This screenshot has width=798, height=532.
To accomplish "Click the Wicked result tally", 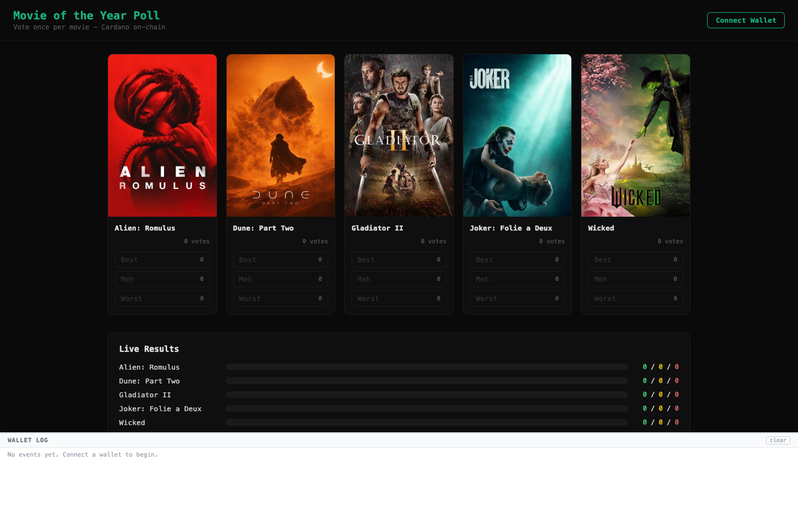I will (661, 422).
